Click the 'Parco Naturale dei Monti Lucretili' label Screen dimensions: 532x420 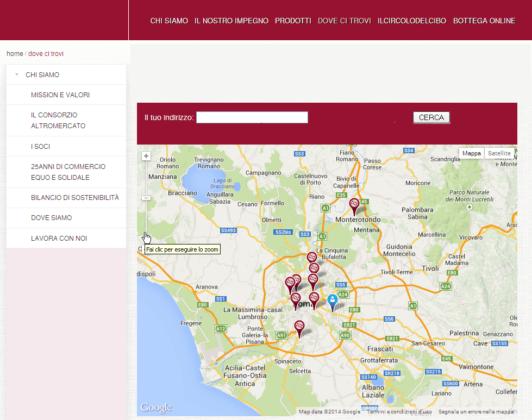(470, 196)
